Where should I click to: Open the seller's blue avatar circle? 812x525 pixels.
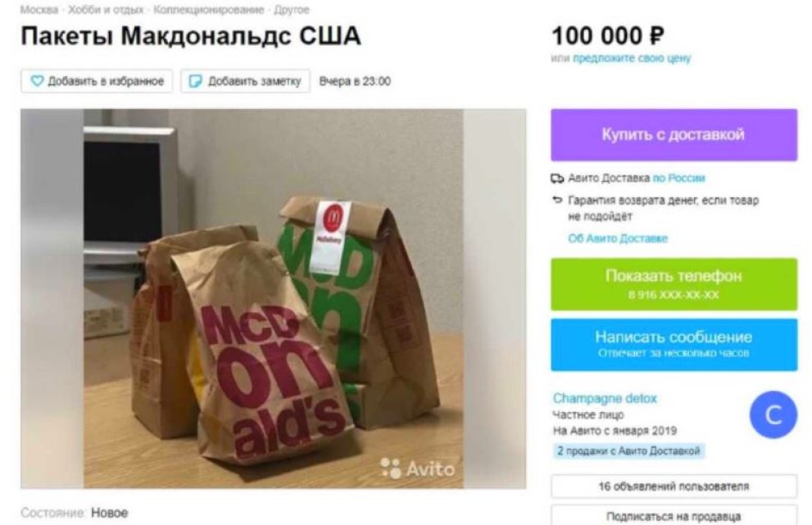pos(773,414)
